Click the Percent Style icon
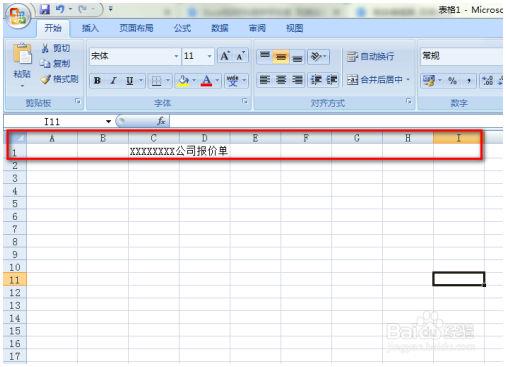 pyautogui.click(x=452, y=80)
